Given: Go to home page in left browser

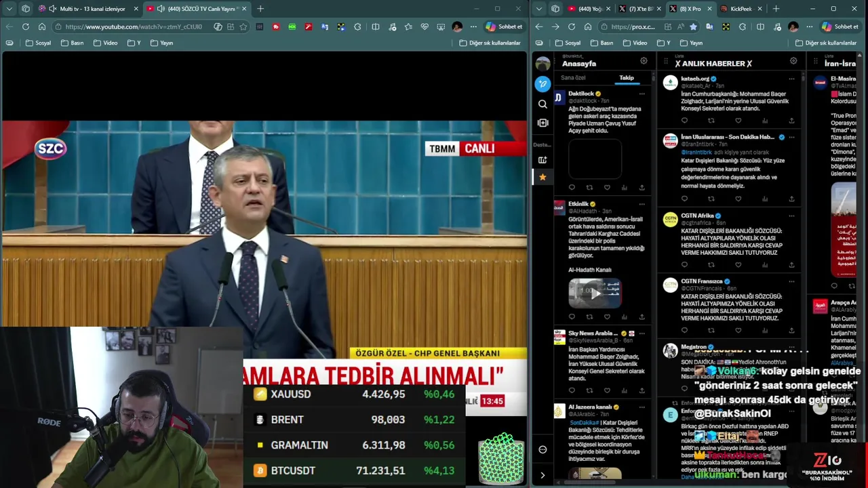Looking at the screenshot, I should 42,26.
